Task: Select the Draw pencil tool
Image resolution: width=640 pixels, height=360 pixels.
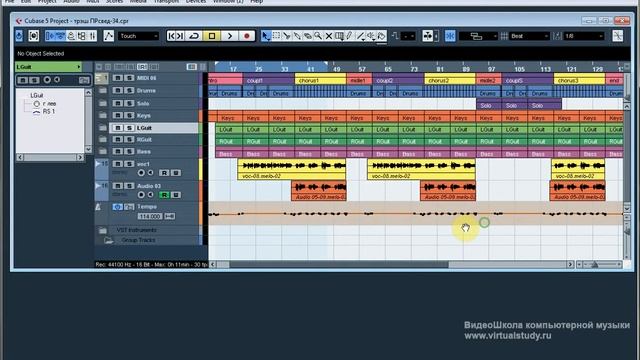Action: coord(349,36)
